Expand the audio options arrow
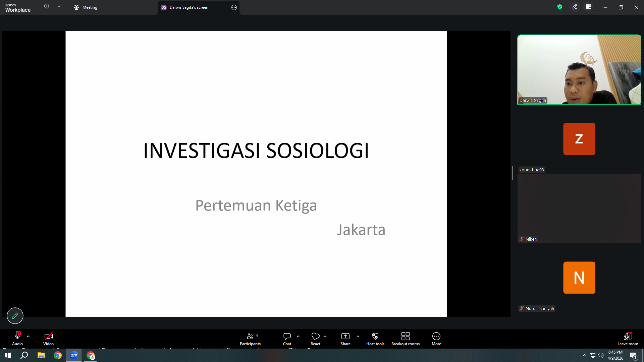 coord(28,336)
